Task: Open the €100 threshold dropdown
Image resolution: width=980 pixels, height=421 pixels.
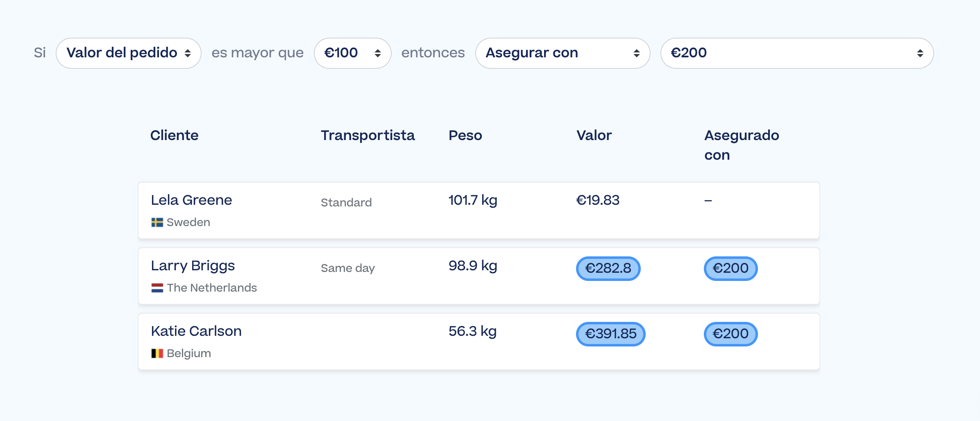Action: click(x=352, y=53)
